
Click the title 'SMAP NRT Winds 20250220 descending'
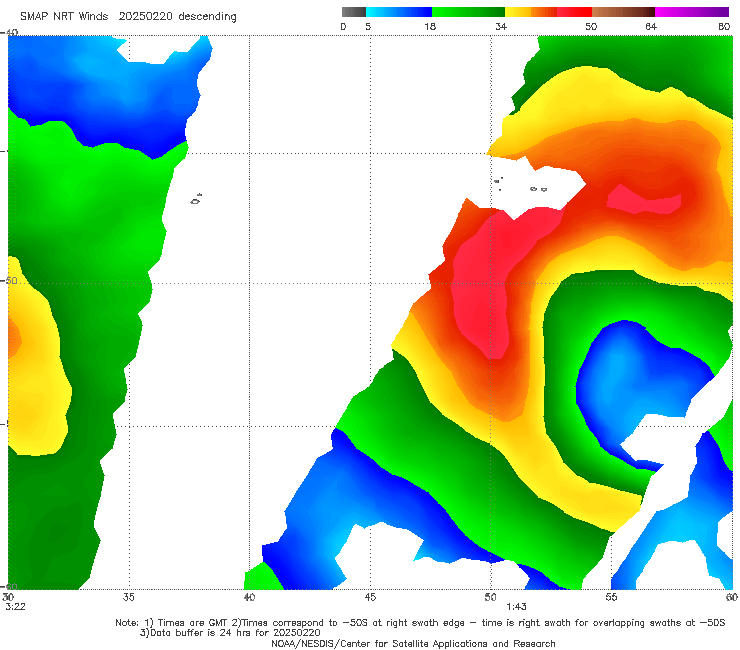[128, 17]
